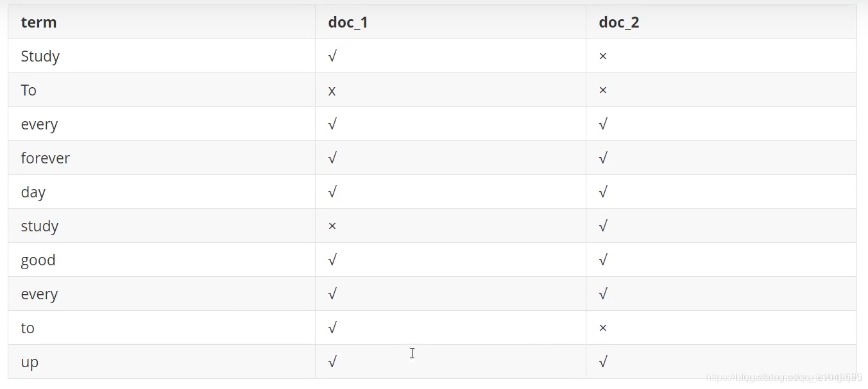The image size is (868, 389).
Task: Click the doc_1 check mark in the Study row
Action: click(x=332, y=56)
